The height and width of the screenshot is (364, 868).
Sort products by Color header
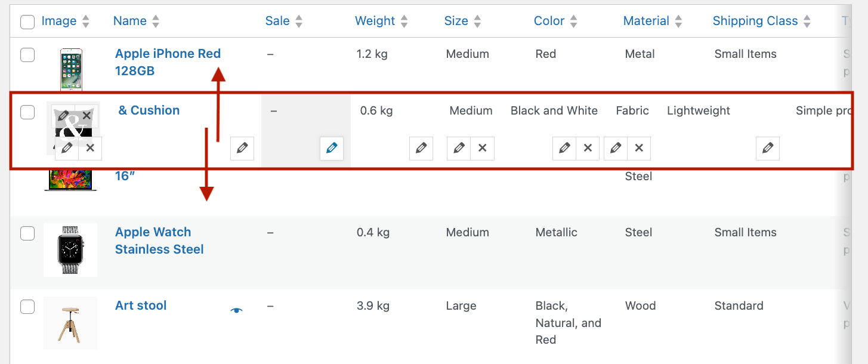(549, 21)
